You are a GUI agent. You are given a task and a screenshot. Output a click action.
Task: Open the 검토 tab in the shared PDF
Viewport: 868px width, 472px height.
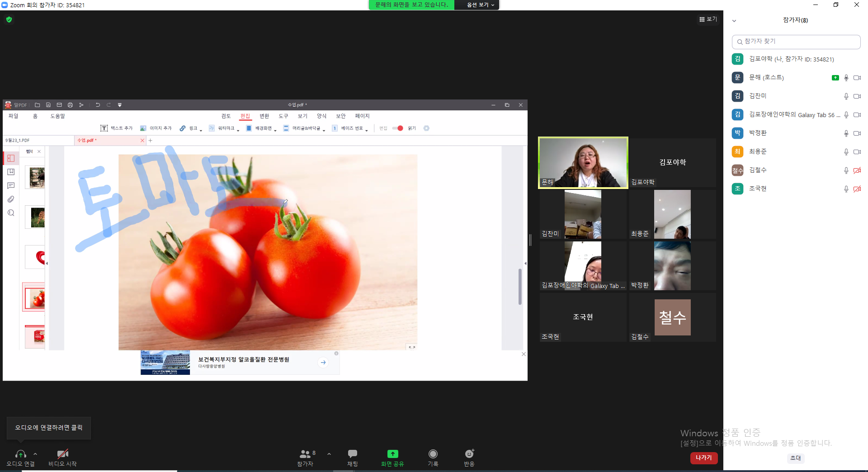tap(226, 116)
